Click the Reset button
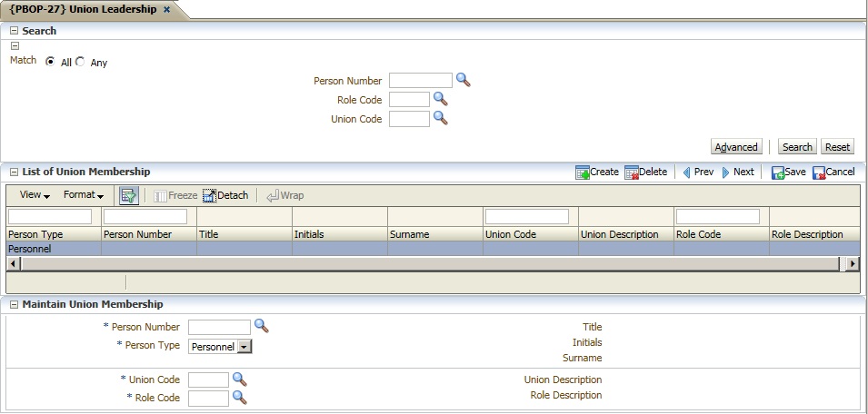Viewport: 868px width, 414px height. (837, 147)
